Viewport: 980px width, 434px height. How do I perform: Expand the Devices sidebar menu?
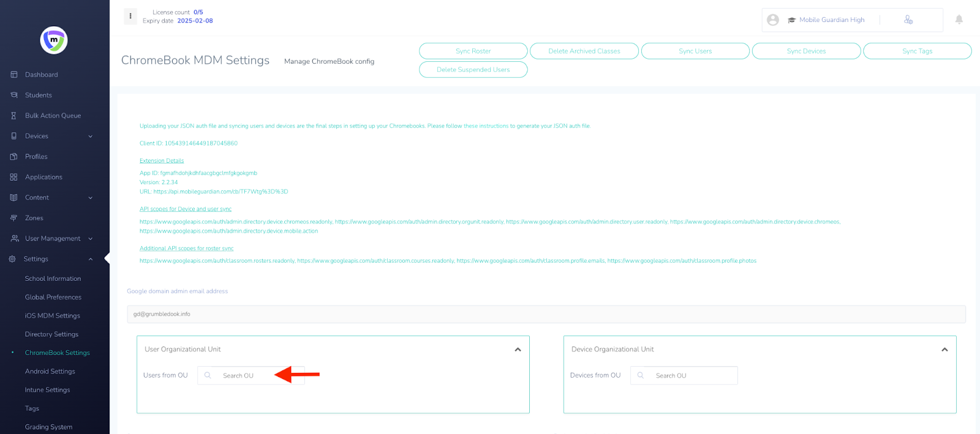(x=90, y=137)
